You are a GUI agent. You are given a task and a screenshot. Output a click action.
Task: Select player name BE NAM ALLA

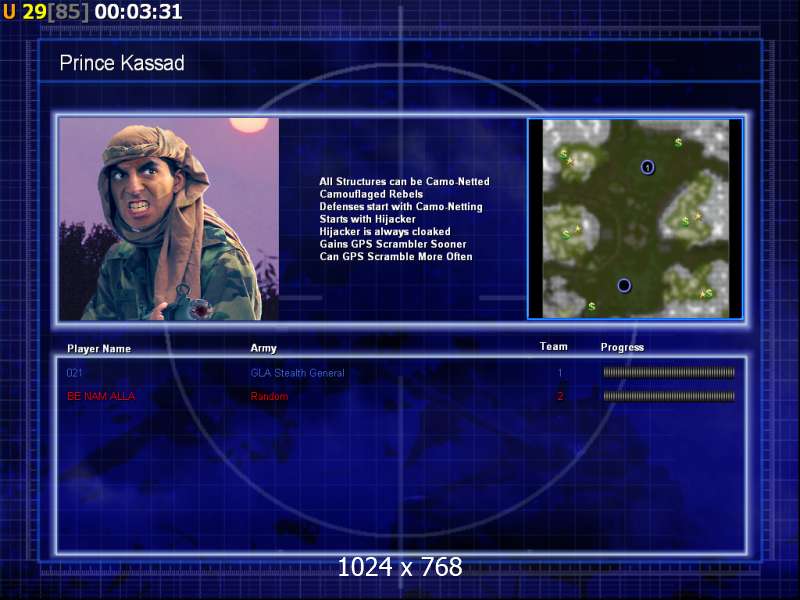[x=101, y=396]
